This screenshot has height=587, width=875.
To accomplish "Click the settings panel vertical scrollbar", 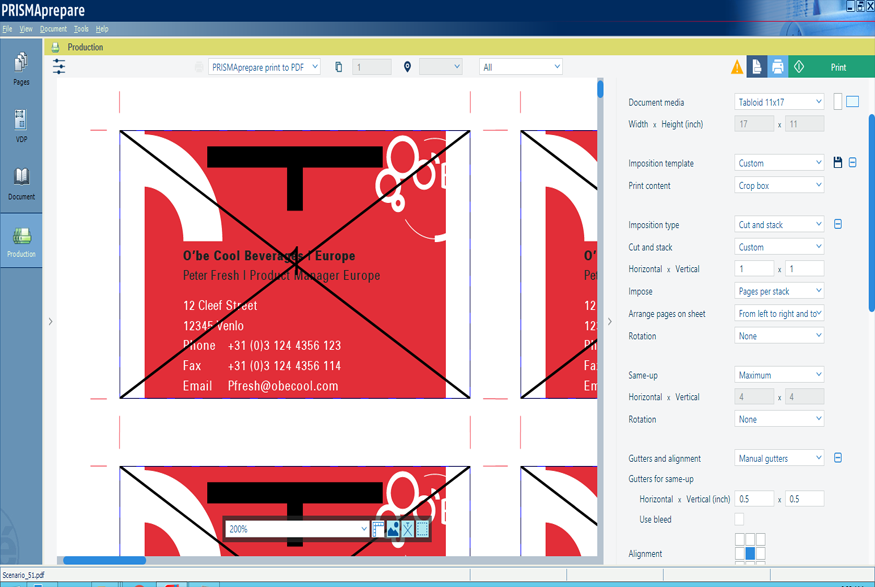I will (x=872, y=213).
